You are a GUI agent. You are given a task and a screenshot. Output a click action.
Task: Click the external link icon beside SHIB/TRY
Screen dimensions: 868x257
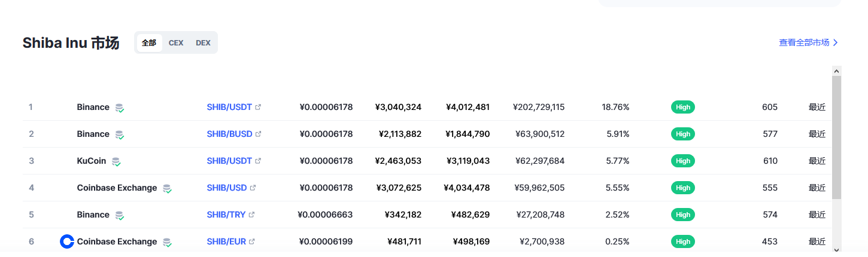pyautogui.click(x=251, y=215)
